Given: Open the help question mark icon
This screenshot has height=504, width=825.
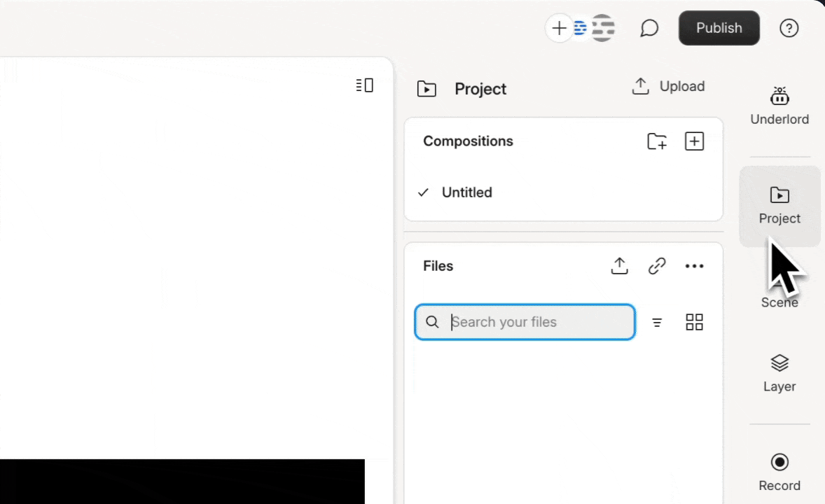Looking at the screenshot, I should (x=789, y=28).
